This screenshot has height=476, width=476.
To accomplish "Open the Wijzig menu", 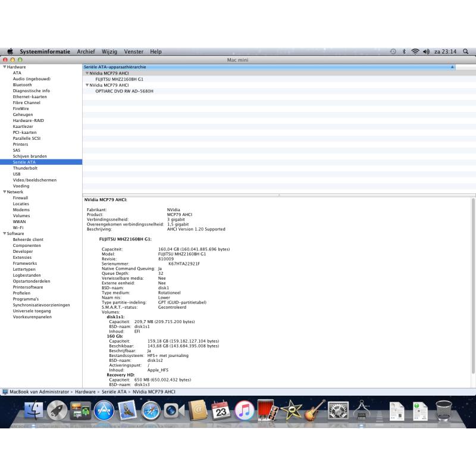I will tap(109, 51).
